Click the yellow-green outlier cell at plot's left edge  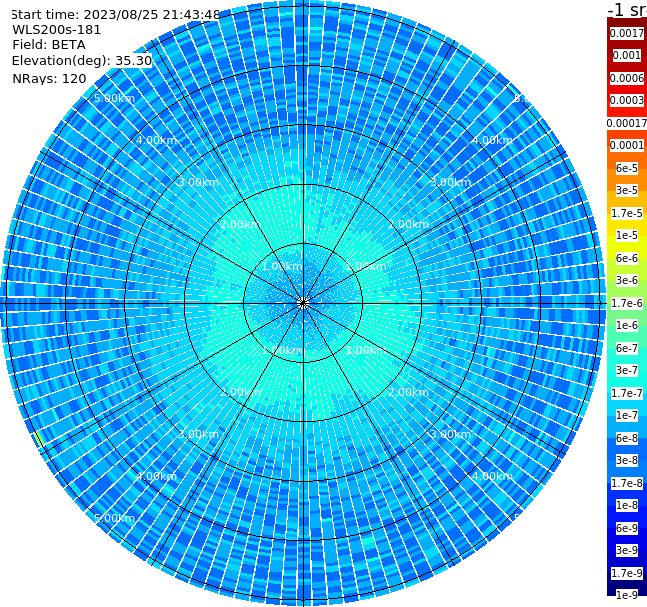tap(39, 439)
